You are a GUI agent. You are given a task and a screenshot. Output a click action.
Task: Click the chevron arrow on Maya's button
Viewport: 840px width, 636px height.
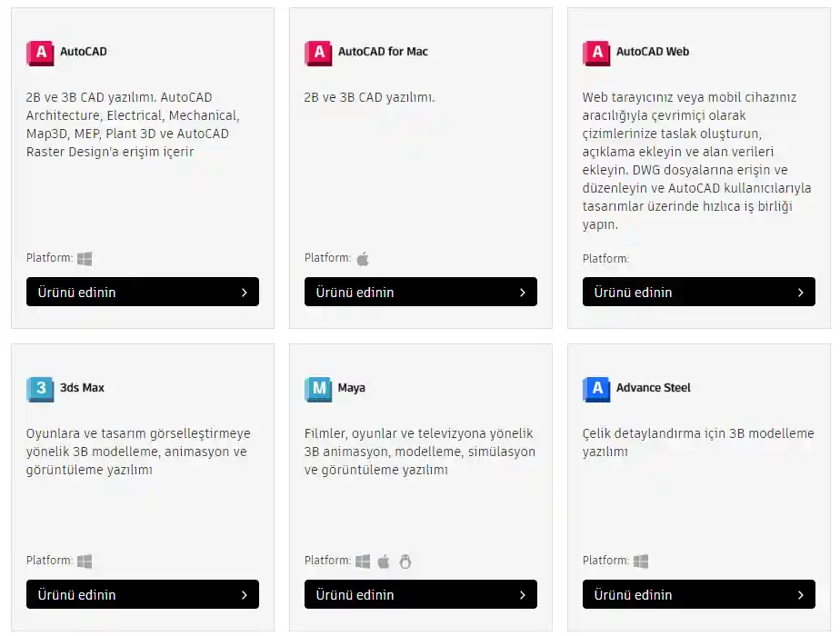coord(522,595)
